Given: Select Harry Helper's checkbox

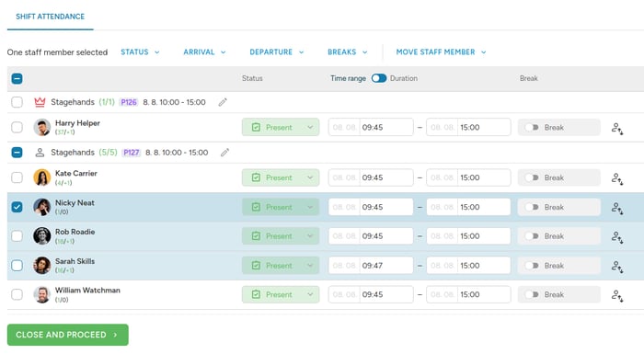Looking at the screenshot, I should click(x=17, y=127).
